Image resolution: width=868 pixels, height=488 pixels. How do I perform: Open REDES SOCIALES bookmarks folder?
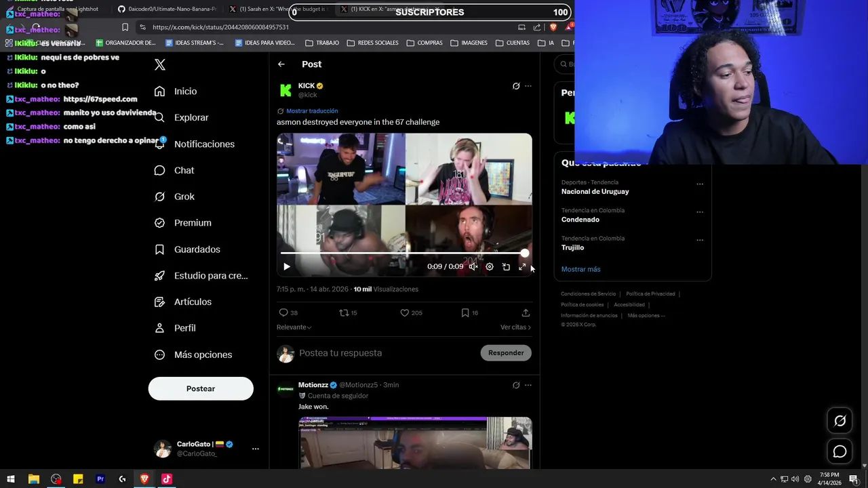(372, 43)
